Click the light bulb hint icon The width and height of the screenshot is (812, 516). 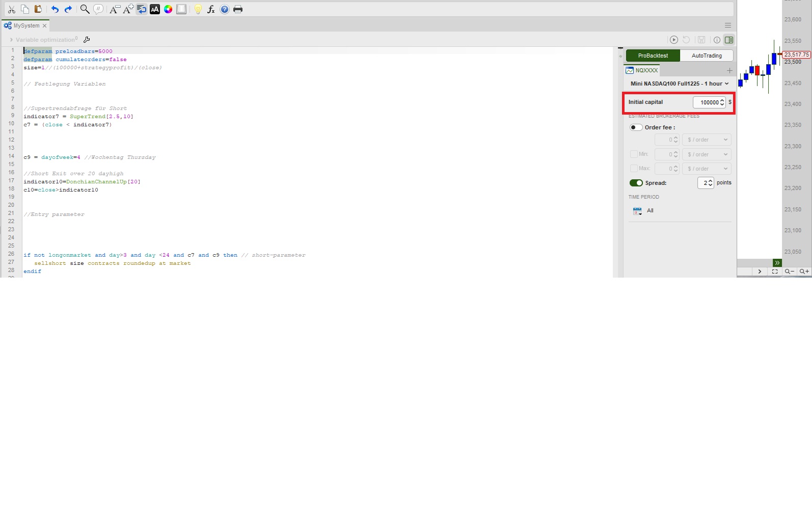(x=198, y=9)
